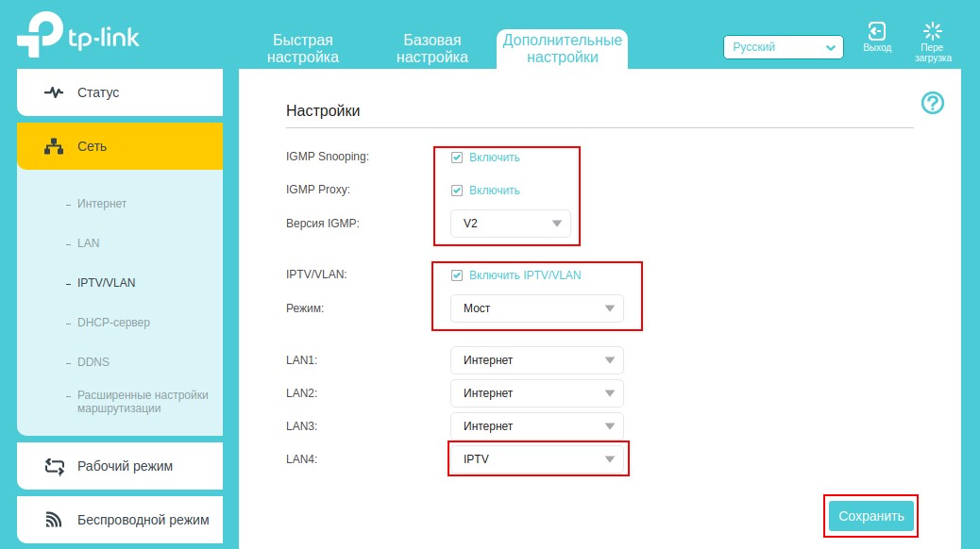Click the reboot (Перезагрузка) icon
This screenshot has height=549, width=980.
pyautogui.click(x=933, y=31)
